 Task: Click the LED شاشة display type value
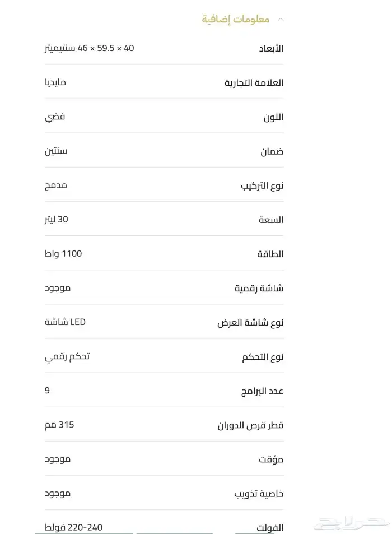[66, 322]
